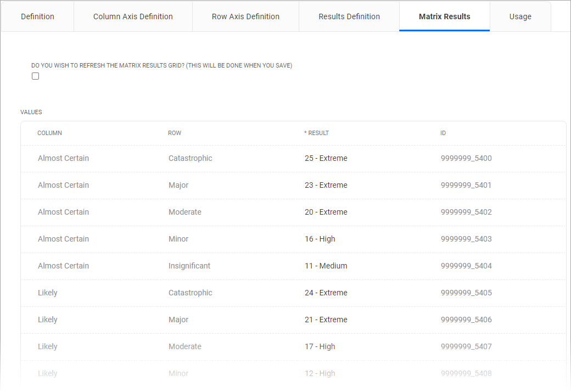Click the ID column header
The height and width of the screenshot is (392, 571).
[x=443, y=133]
